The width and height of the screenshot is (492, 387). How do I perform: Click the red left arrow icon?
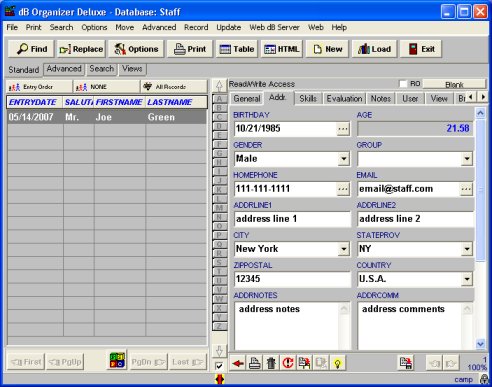point(238,363)
